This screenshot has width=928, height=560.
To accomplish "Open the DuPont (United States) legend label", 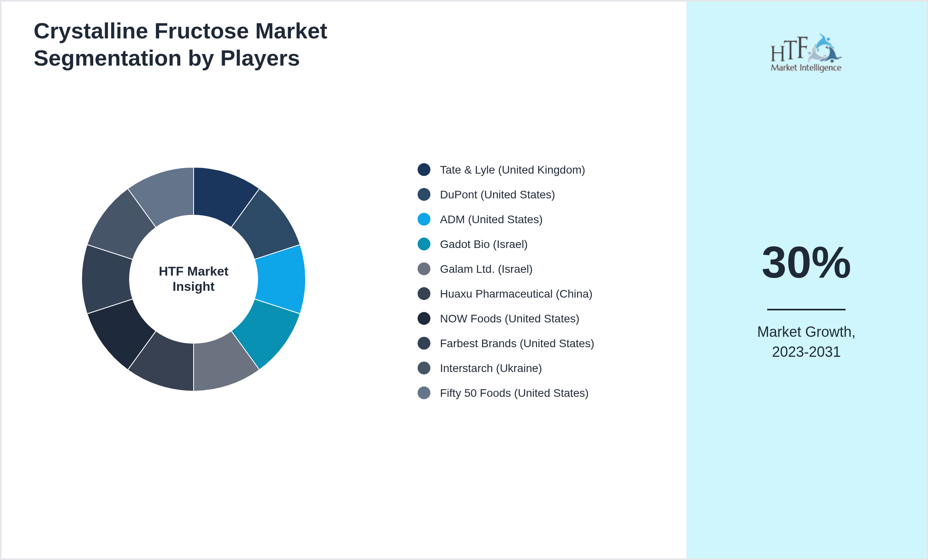I will 498,195.
